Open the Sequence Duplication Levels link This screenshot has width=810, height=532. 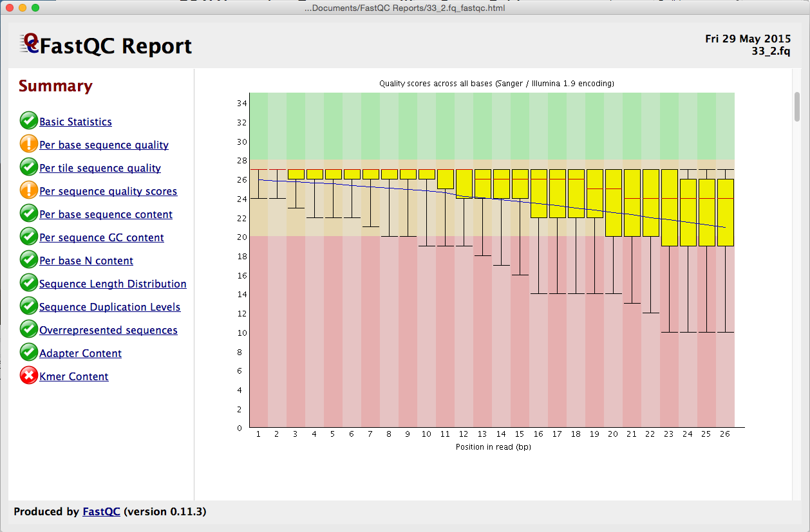point(110,307)
